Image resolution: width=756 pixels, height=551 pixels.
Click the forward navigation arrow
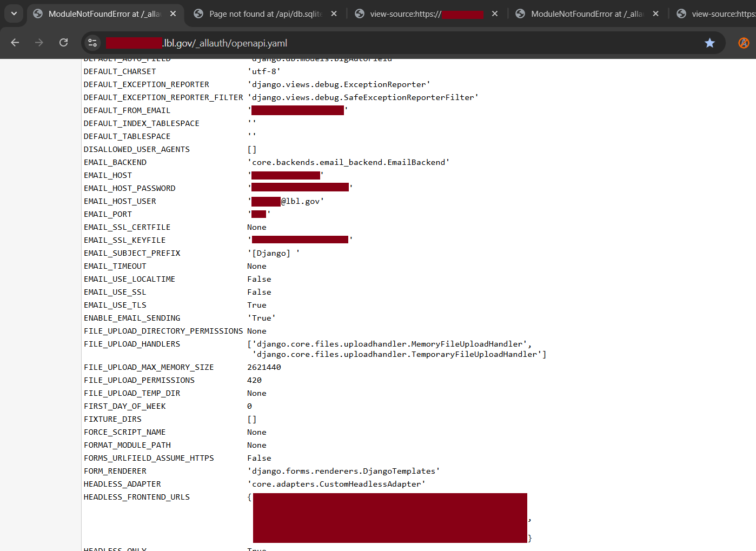pyautogui.click(x=39, y=42)
